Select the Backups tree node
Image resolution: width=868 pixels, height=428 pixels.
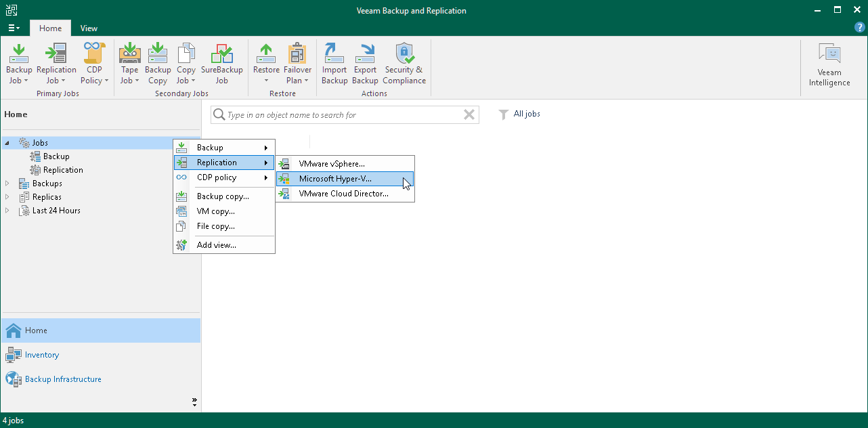point(47,184)
